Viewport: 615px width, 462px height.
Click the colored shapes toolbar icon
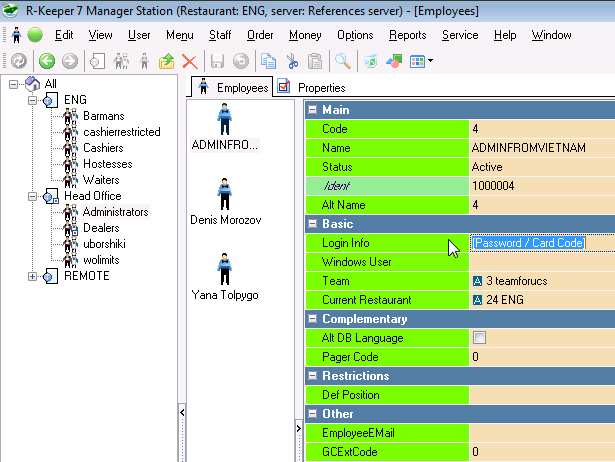pyautogui.click(x=394, y=61)
